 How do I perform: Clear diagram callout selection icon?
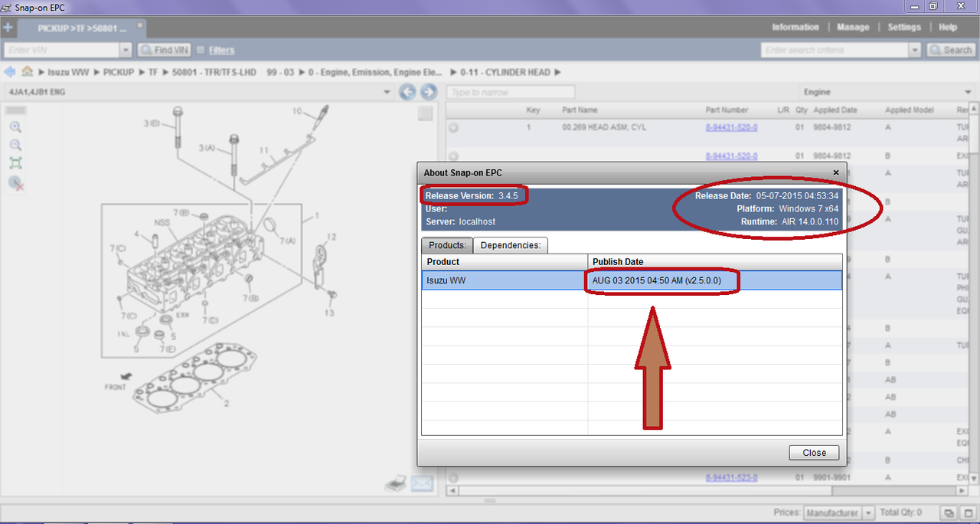click(16, 183)
